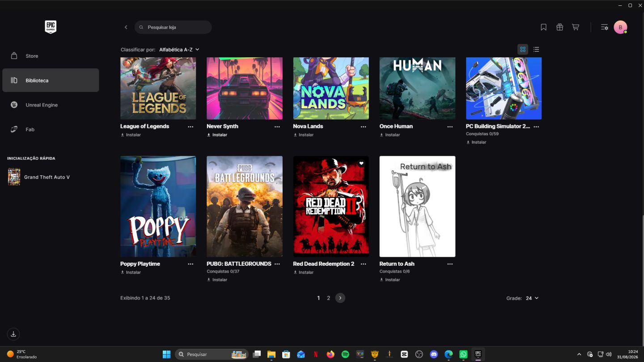Show hidden system tray icons

579,354
